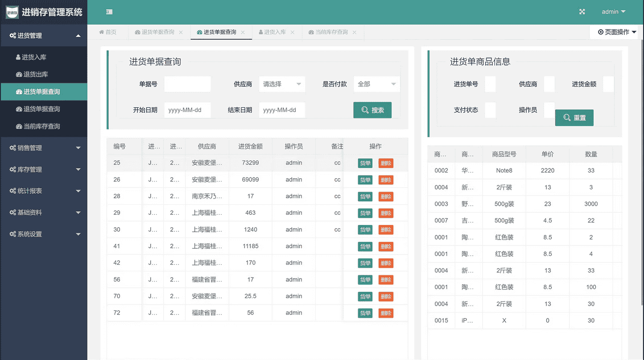The height and width of the screenshot is (360, 644).
Task: Close the 进货入库 tab
Action: tap(293, 33)
